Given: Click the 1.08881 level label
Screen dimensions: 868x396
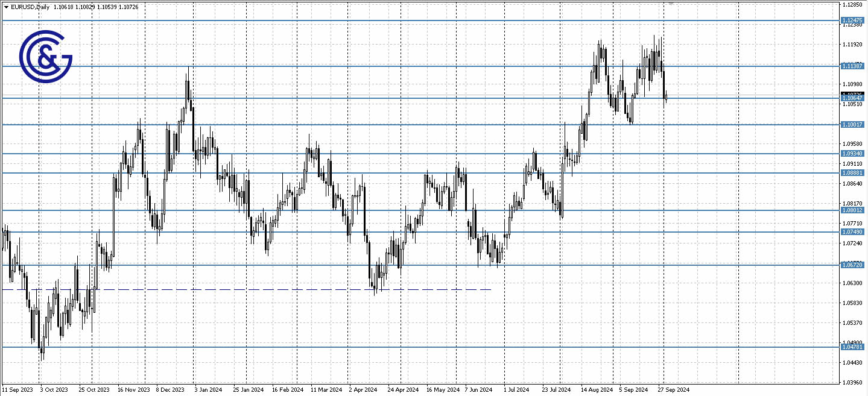Looking at the screenshot, I should (x=854, y=173).
